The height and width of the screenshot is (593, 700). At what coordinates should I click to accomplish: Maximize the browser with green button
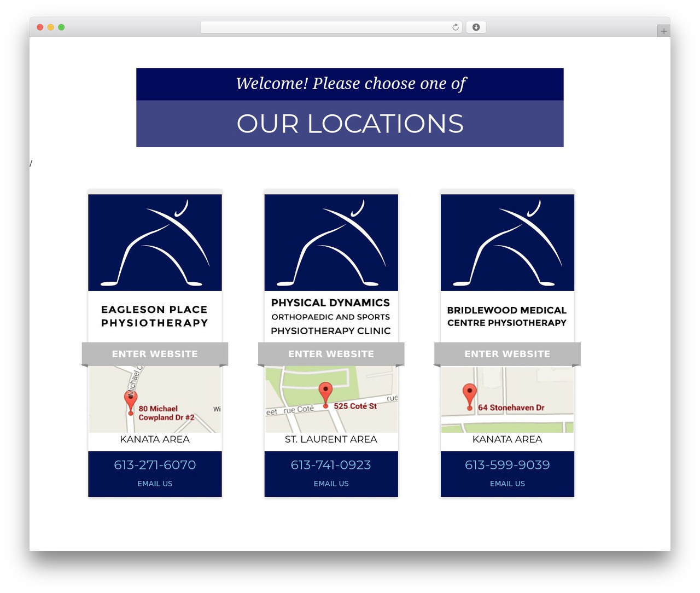(61, 27)
